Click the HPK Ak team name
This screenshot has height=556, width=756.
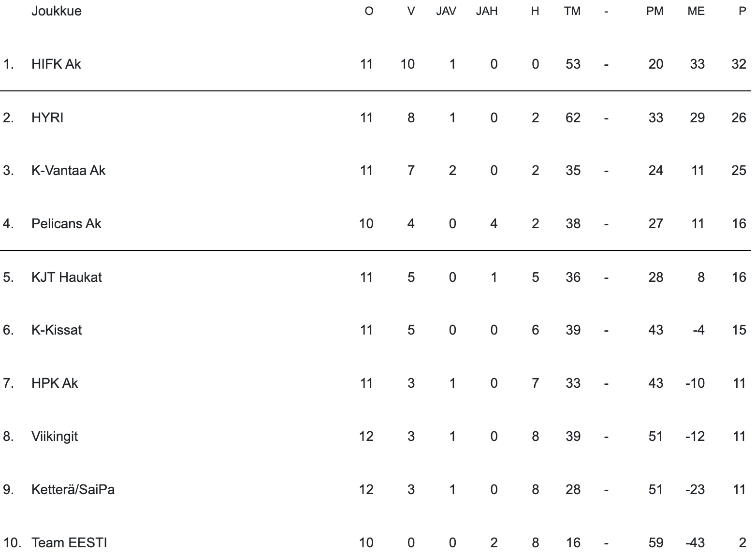[55, 383]
